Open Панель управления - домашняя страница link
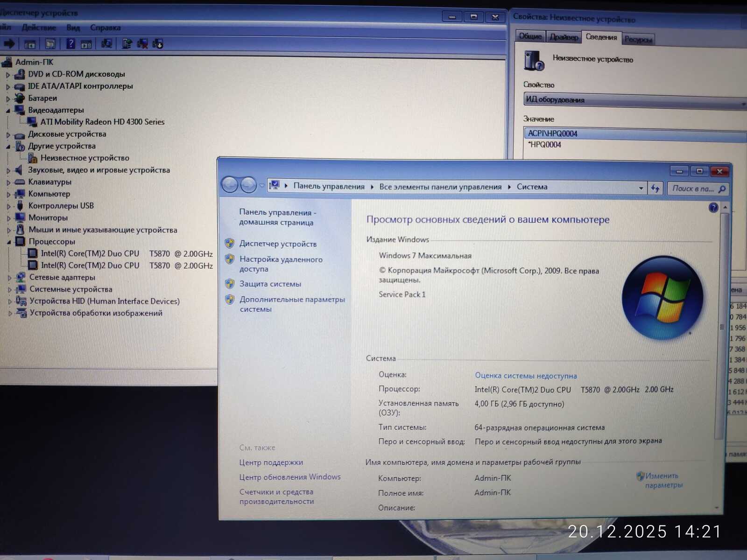Image resolution: width=747 pixels, height=560 pixels. coord(278,217)
